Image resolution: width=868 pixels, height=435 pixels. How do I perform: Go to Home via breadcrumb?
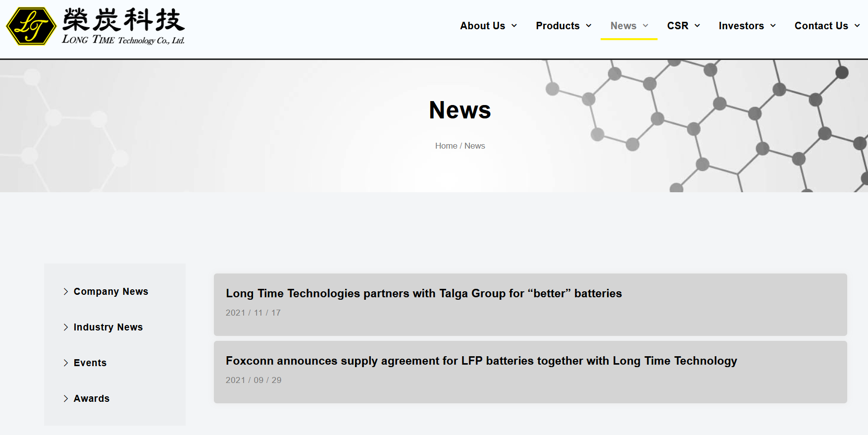coord(446,146)
